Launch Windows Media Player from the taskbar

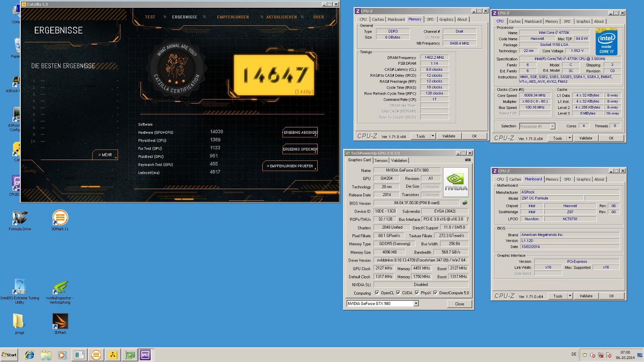pos(62,355)
